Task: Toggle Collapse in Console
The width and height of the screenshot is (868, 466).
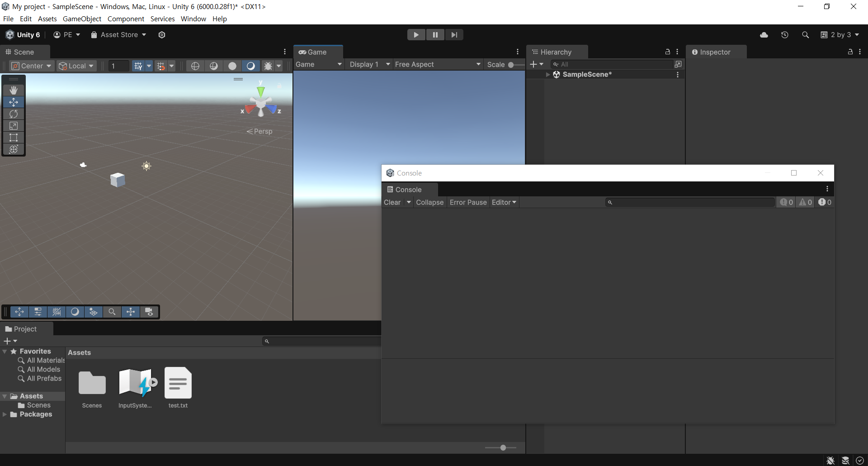Action: (x=430, y=202)
